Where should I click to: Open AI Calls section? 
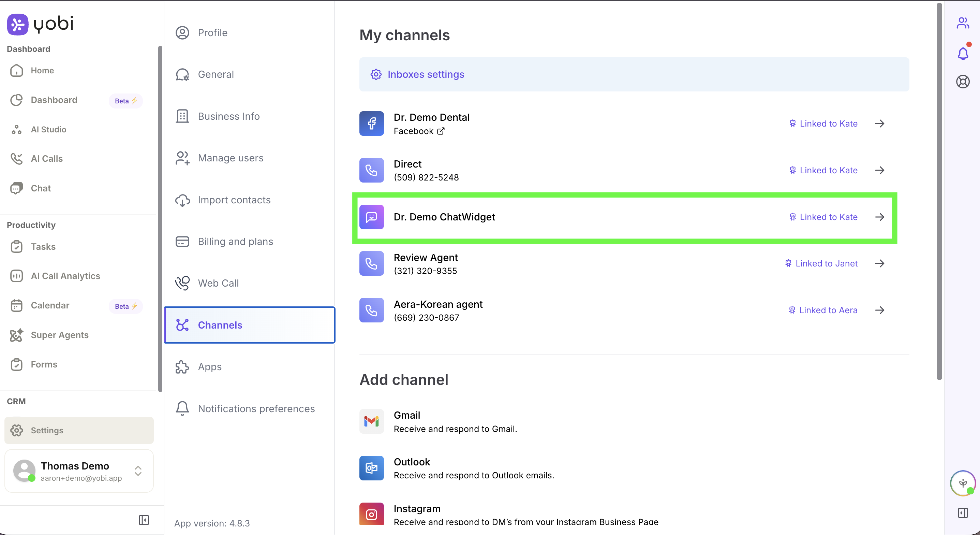click(x=46, y=159)
